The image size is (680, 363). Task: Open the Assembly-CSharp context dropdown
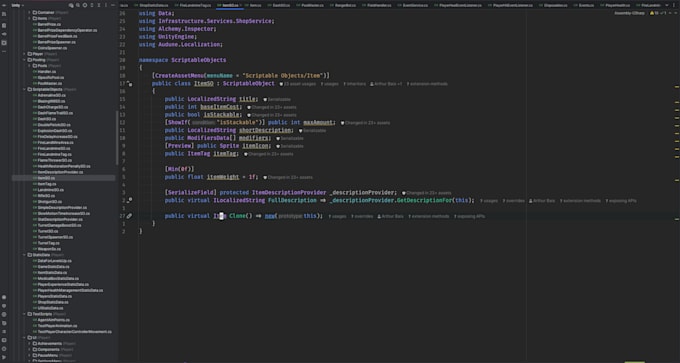point(630,13)
